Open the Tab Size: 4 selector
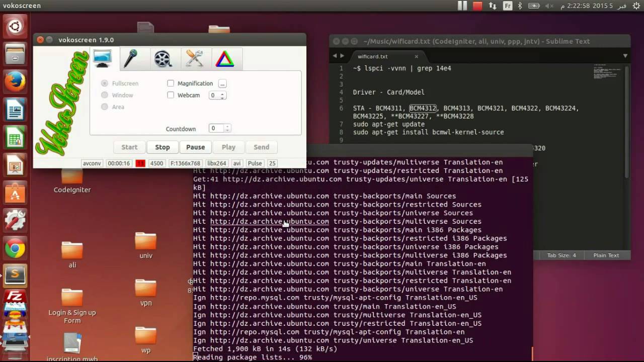Screen dimensions: 644x362 561,255
